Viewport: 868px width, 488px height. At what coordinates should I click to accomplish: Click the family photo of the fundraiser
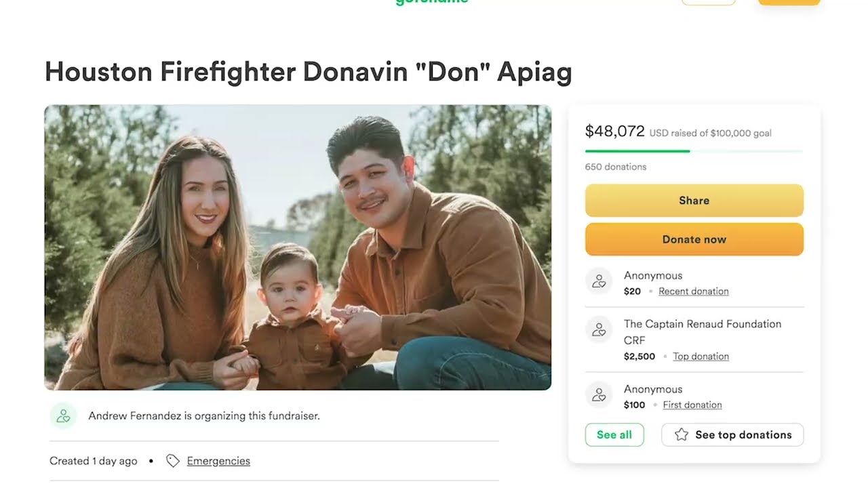click(298, 247)
